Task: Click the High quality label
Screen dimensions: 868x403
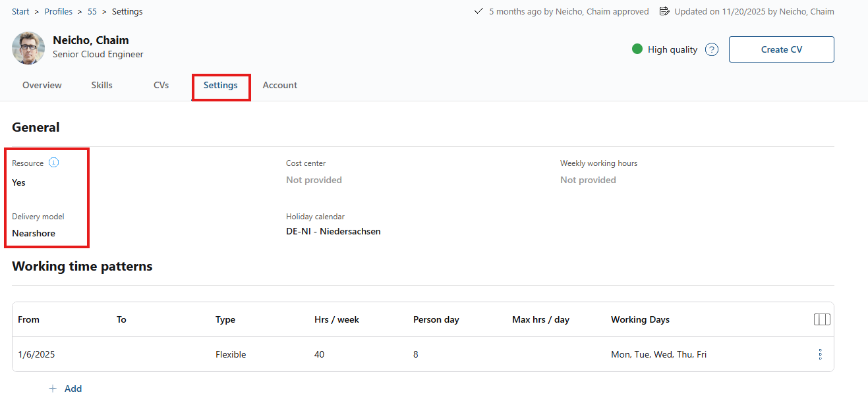Action: pyautogui.click(x=672, y=49)
